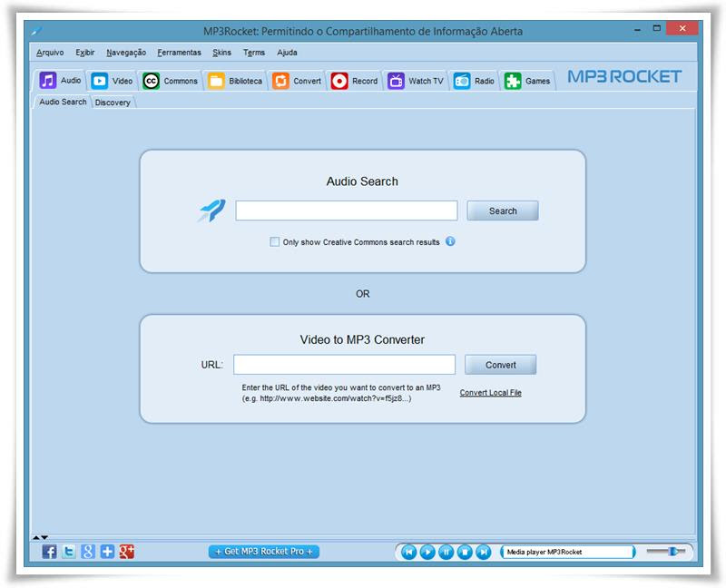
Task: Click the Facebook share icon
Action: pyautogui.click(x=49, y=552)
